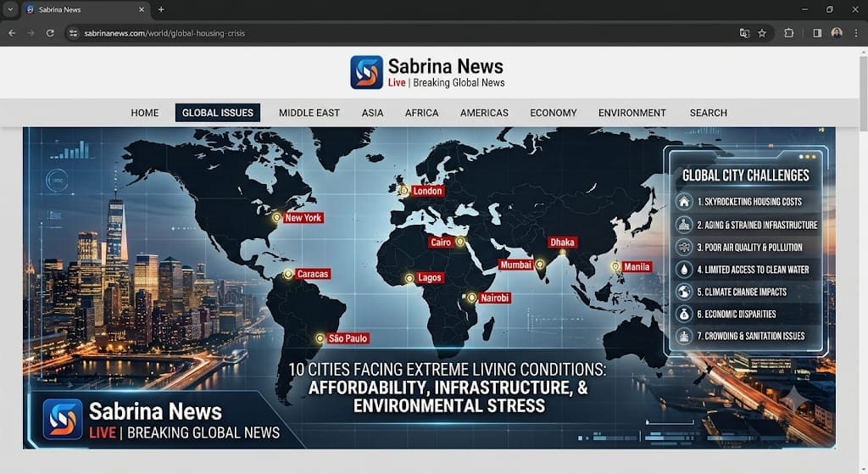Click the page vertical scrollbar

(x=863, y=92)
